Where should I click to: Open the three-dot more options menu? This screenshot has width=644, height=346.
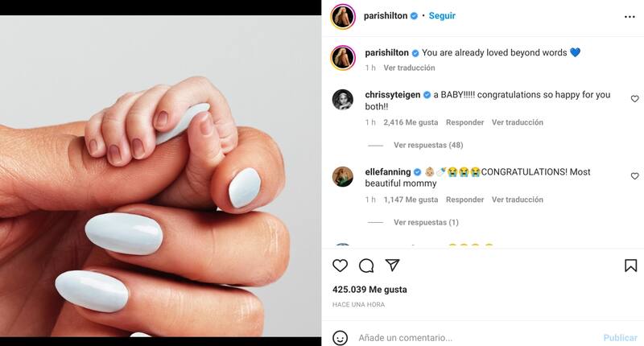630,17
